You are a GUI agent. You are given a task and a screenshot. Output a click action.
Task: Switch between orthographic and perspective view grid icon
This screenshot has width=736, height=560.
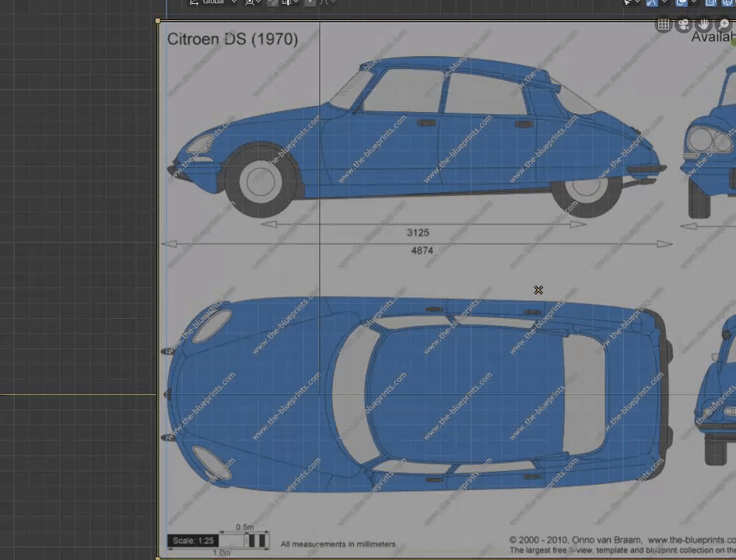click(x=663, y=24)
